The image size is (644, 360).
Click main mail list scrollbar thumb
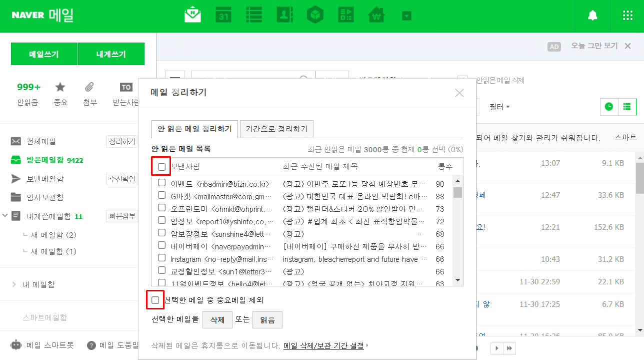639,178
